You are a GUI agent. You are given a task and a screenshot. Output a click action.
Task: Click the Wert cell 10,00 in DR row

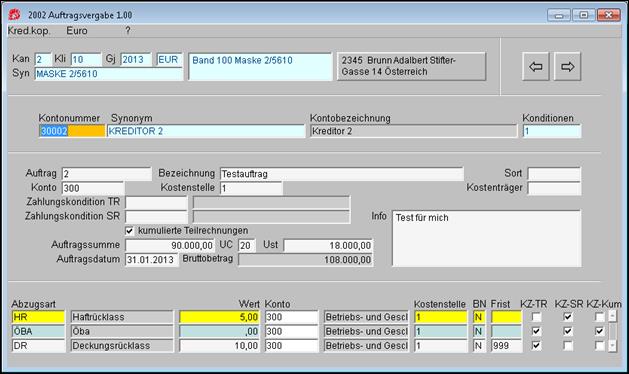(219, 346)
